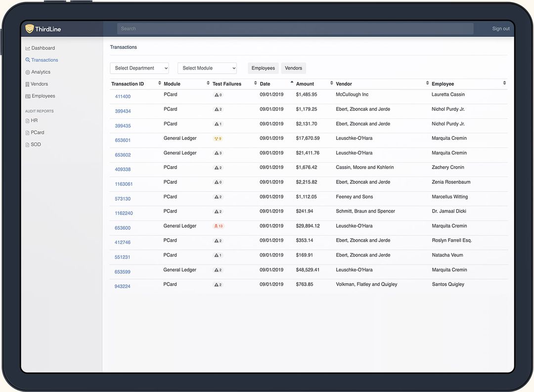Open transaction 653599
534x392 pixels.
122,272
